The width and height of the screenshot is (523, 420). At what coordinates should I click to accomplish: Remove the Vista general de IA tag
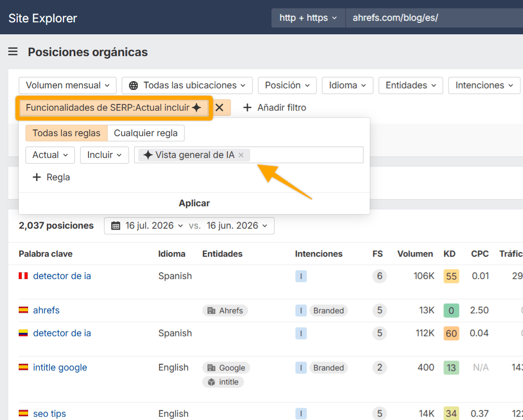tap(241, 155)
